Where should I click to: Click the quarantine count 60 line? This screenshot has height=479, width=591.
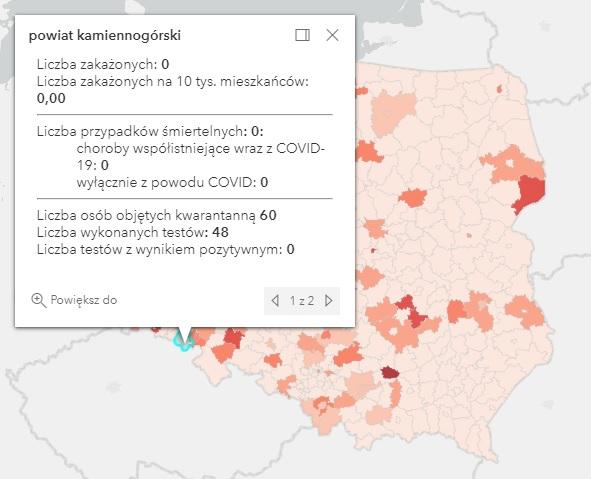156,216
